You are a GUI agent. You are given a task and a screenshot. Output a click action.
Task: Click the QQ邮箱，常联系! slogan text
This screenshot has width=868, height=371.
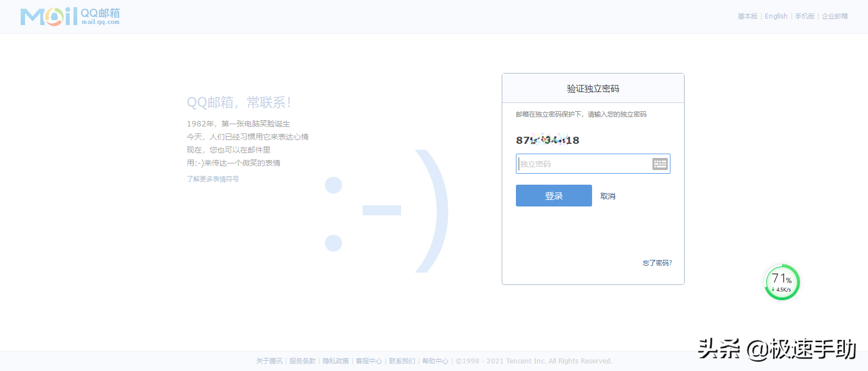tap(239, 102)
